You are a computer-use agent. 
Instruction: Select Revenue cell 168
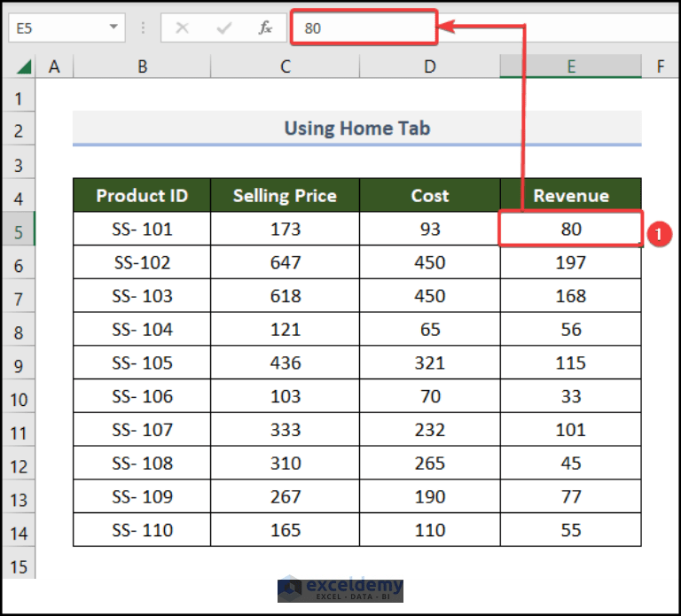571,296
